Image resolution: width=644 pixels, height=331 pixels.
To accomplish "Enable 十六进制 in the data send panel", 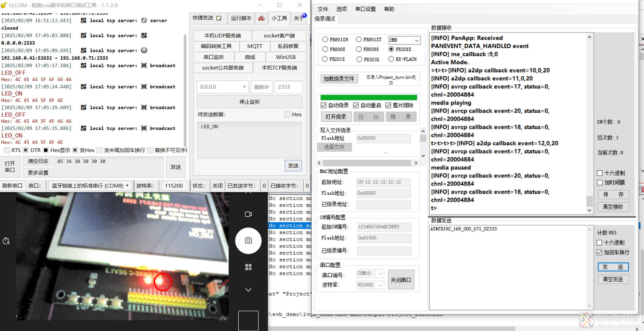I will point(599,243).
